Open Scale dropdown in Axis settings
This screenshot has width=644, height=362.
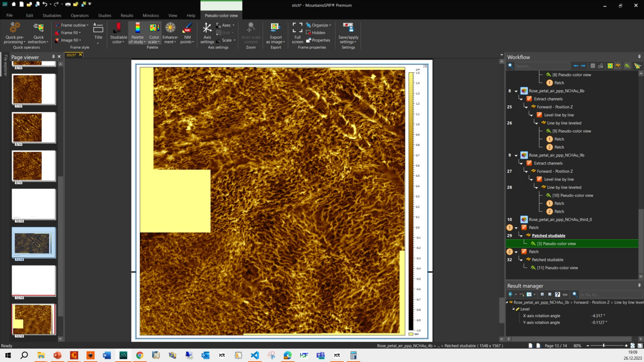point(226,40)
